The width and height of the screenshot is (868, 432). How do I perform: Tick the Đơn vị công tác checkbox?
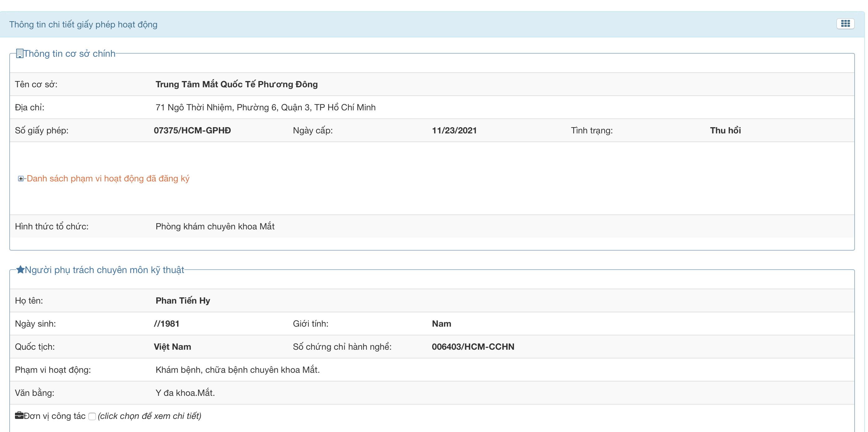coord(92,416)
